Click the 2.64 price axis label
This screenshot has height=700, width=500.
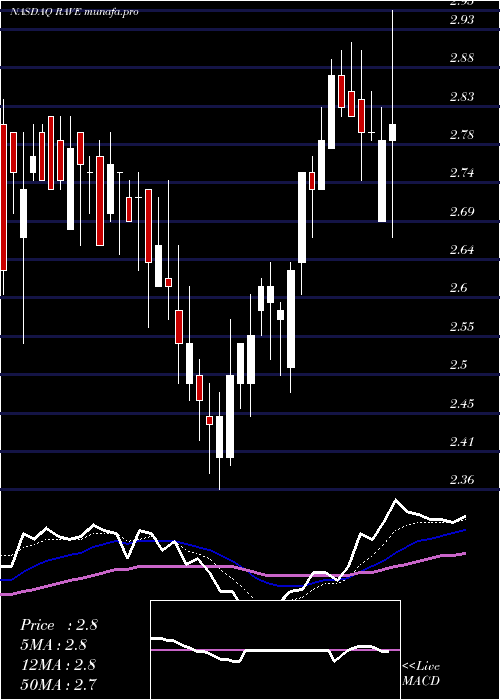click(462, 250)
